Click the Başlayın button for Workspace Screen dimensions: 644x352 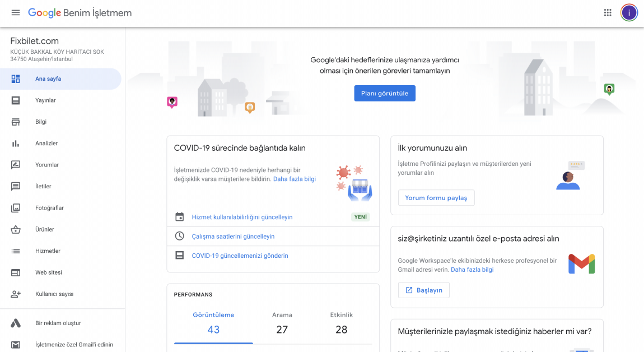point(423,290)
